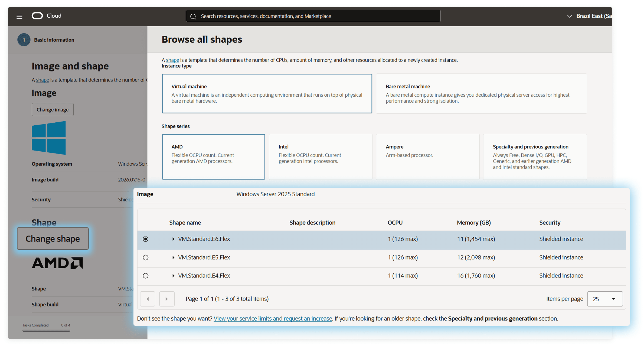The height and width of the screenshot is (346, 644).
Task: Click the Shape description column header
Action: [x=312, y=223]
